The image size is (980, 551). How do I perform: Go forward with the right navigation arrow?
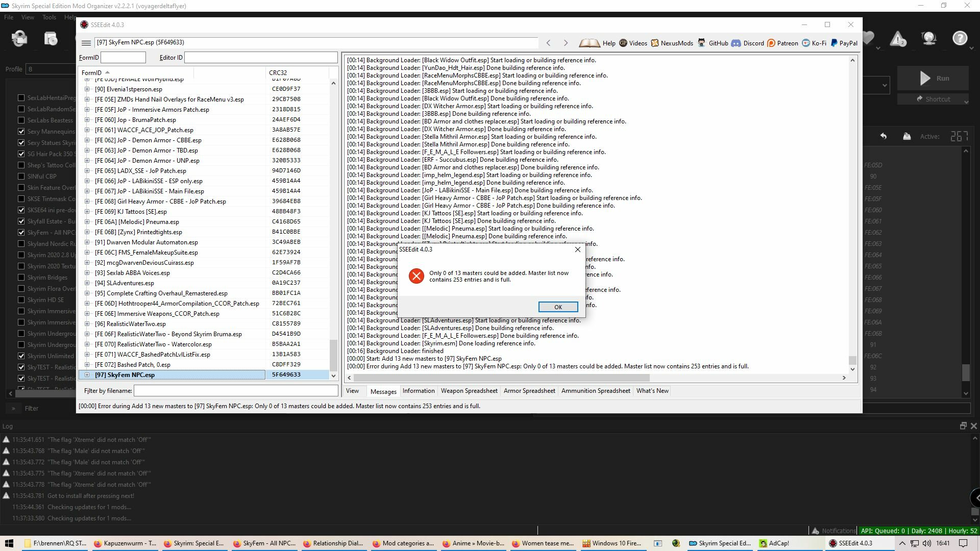[566, 43]
